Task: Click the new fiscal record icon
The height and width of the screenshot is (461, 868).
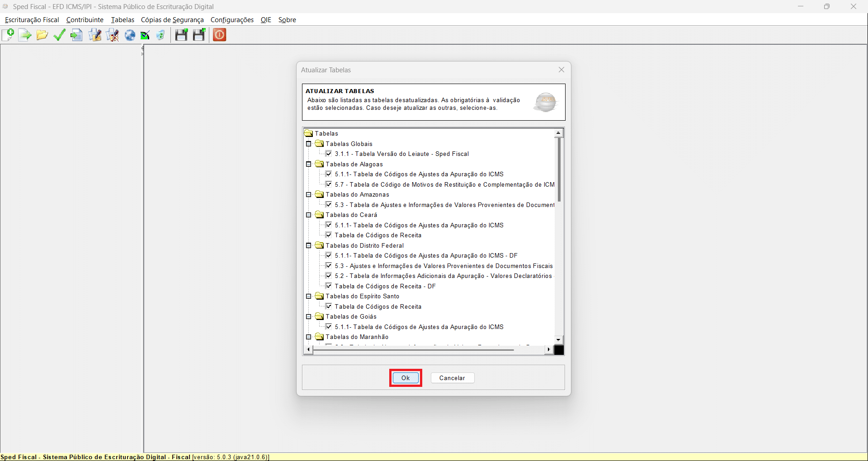Action: click(8, 35)
